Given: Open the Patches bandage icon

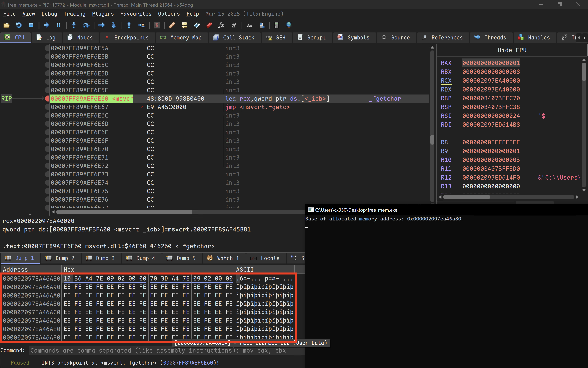Looking at the screenshot, I should click(172, 25).
